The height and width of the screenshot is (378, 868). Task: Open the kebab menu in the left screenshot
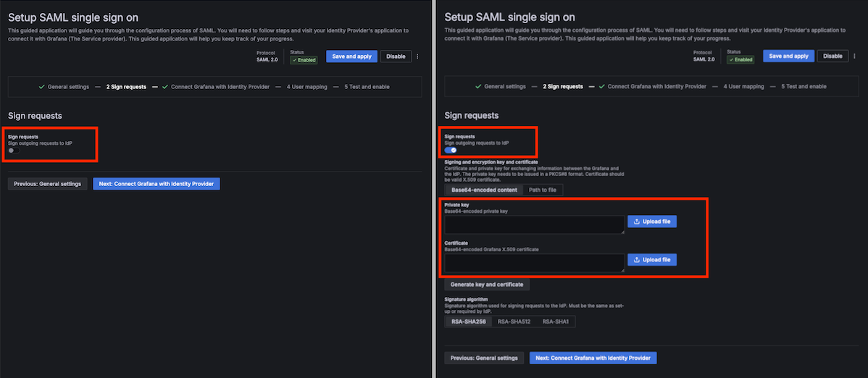pos(417,56)
